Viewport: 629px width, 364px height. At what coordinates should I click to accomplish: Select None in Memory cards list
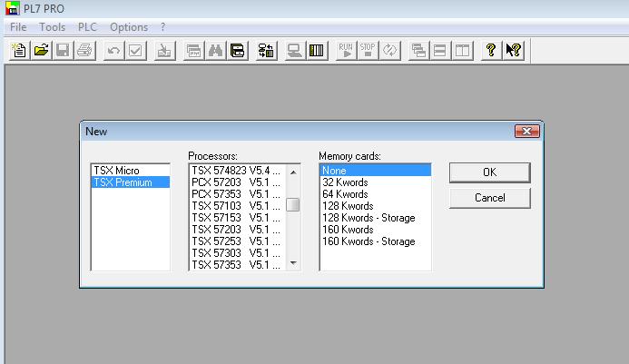click(376, 170)
